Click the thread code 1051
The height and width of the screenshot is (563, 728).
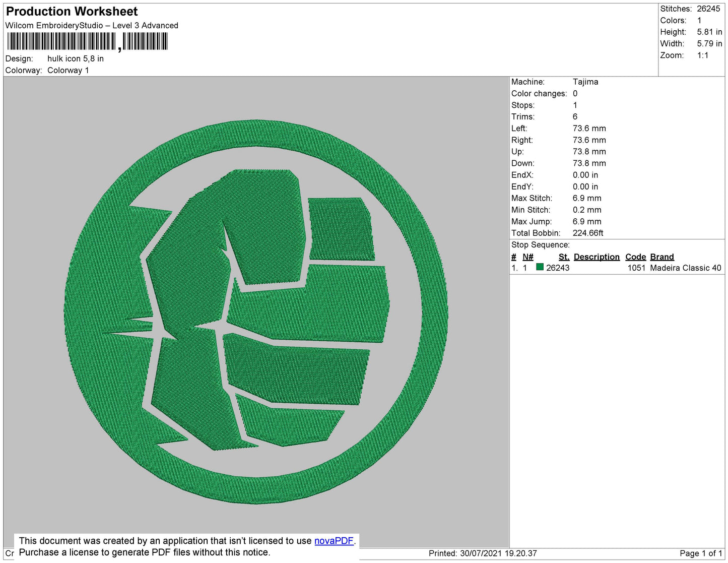tap(636, 268)
